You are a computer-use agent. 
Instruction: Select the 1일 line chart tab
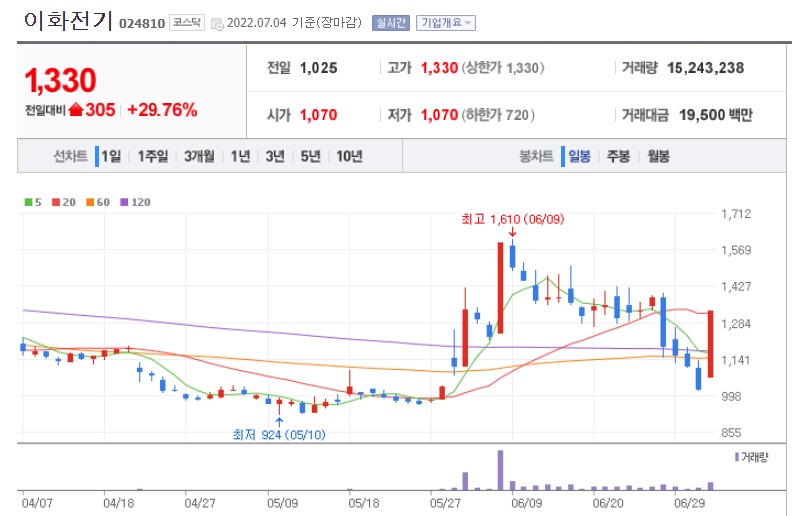point(111,156)
